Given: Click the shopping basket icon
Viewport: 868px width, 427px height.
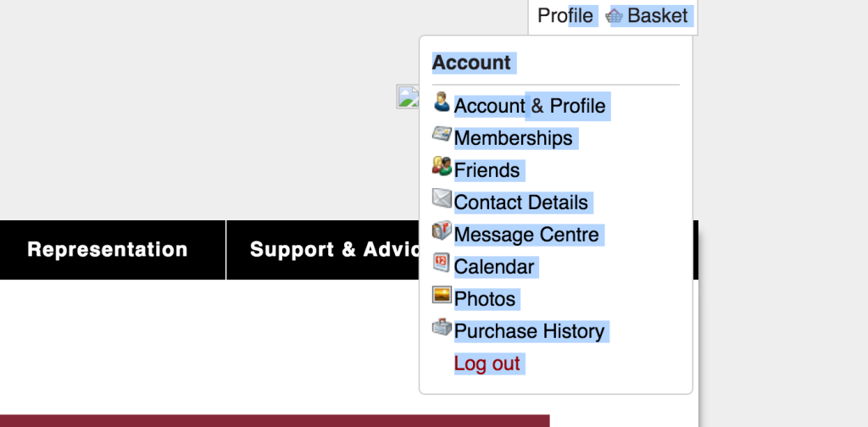Looking at the screenshot, I should click(614, 16).
